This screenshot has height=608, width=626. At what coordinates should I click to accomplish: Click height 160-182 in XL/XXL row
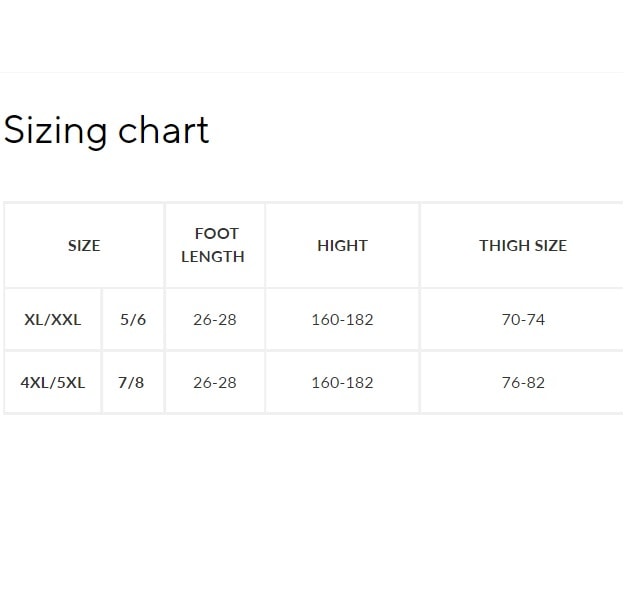pos(342,320)
